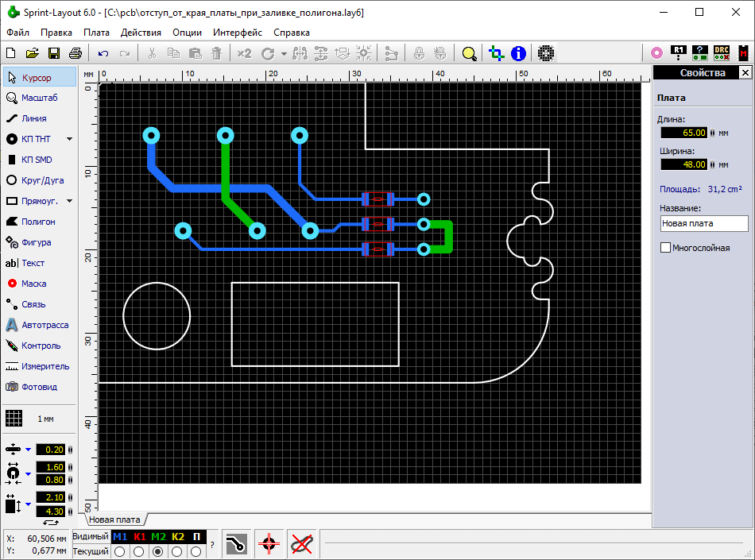
Task: Save the file with the floppy icon
Action: pos(54,53)
